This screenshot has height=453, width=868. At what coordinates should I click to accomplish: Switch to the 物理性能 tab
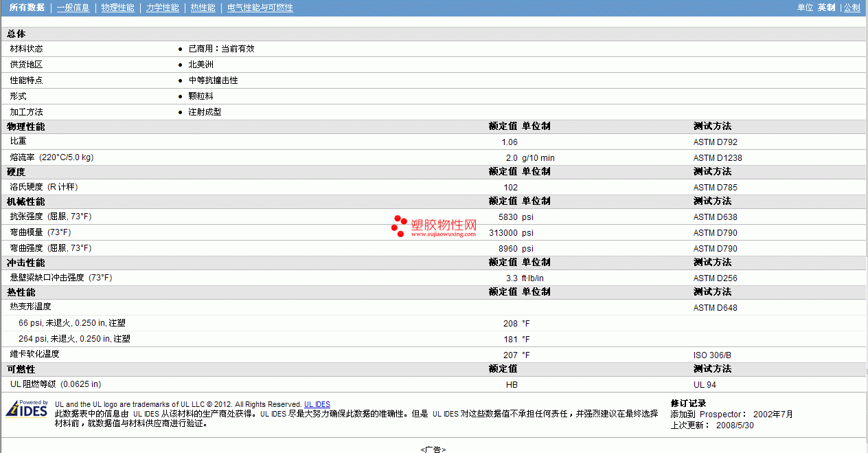pyautogui.click(x=117, y=8)
